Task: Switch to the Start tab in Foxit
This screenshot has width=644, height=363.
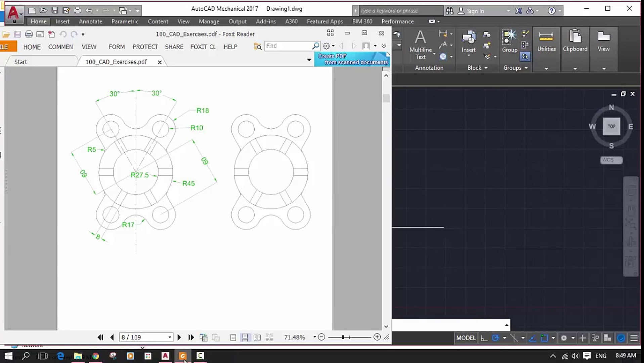Action: click(20, 62)
